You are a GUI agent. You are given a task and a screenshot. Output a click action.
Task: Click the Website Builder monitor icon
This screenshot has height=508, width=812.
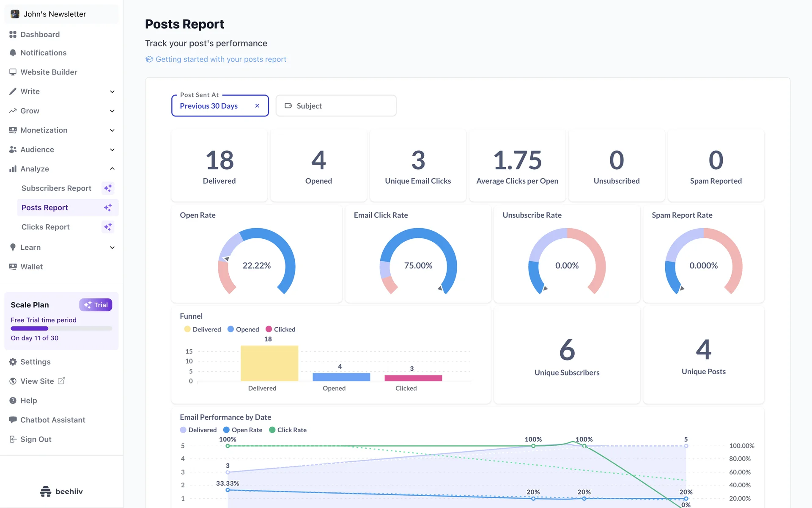click(x=13, y=72)
